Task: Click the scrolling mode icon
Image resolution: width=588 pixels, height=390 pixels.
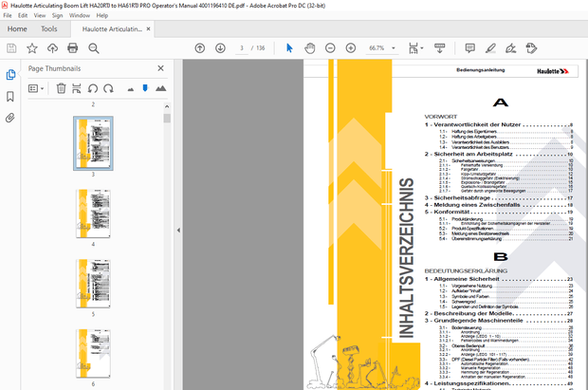Action: point(439,48)
